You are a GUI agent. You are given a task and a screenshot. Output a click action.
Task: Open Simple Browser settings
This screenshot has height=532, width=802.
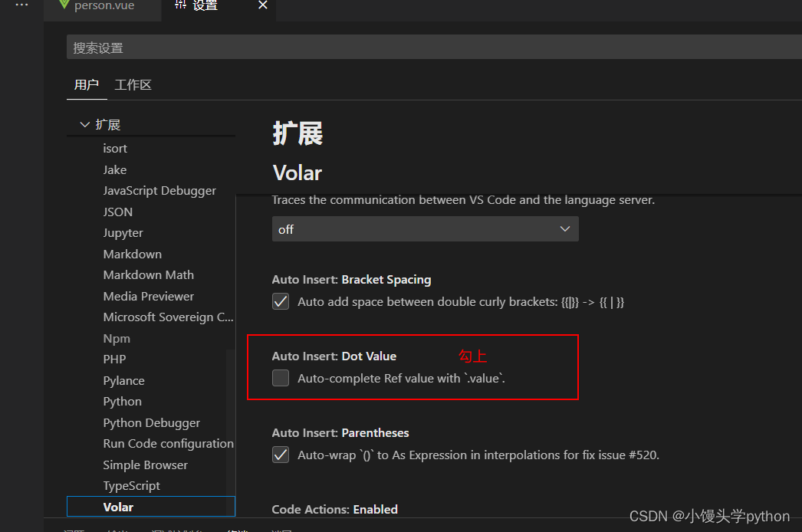pos(145,465)
